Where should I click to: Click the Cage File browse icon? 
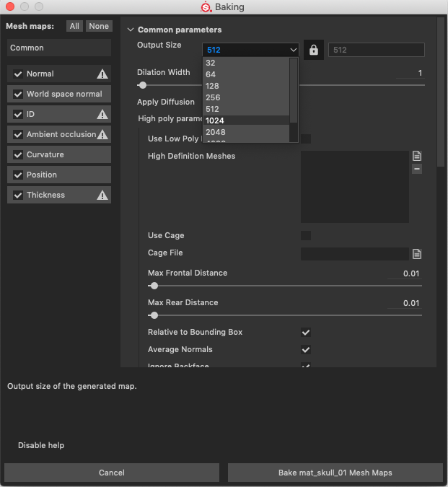pyautogui.click(x=417, y=254)
